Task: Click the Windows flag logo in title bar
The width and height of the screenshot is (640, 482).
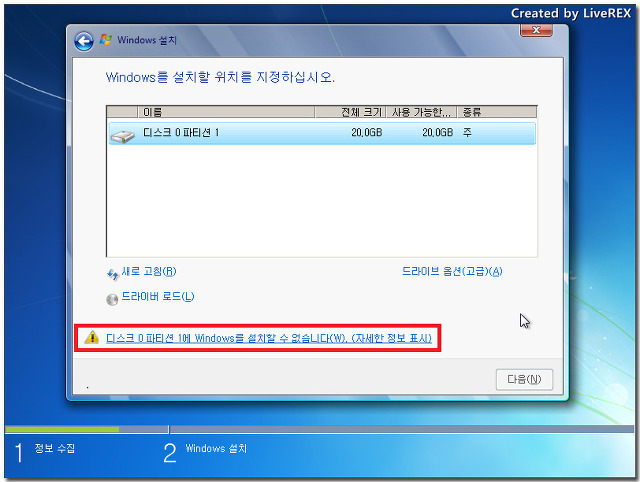Action: (106, 40)
